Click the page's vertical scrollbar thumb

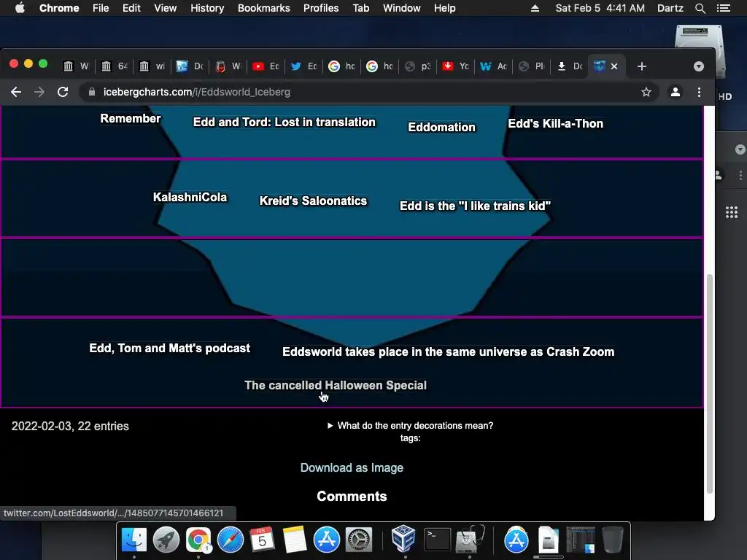[709, 384]
